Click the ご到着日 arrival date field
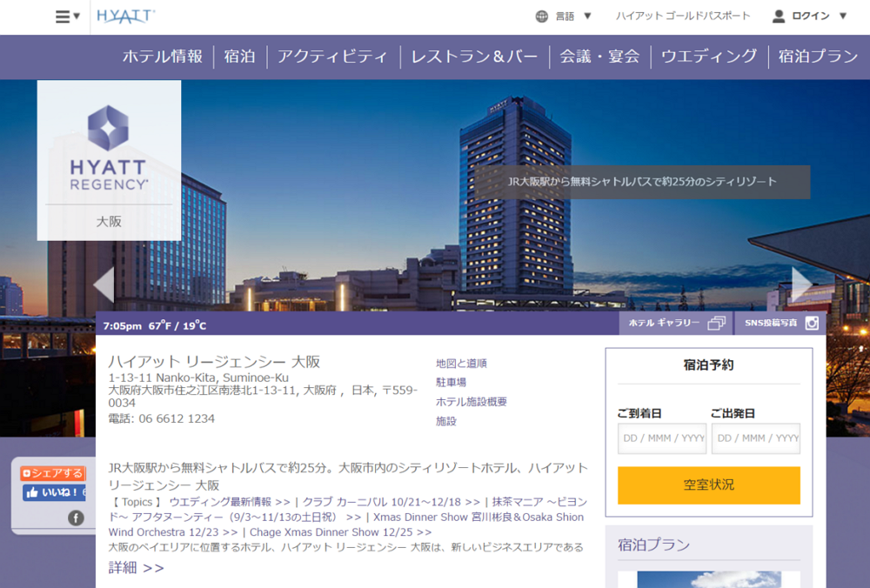 point(661,438)
